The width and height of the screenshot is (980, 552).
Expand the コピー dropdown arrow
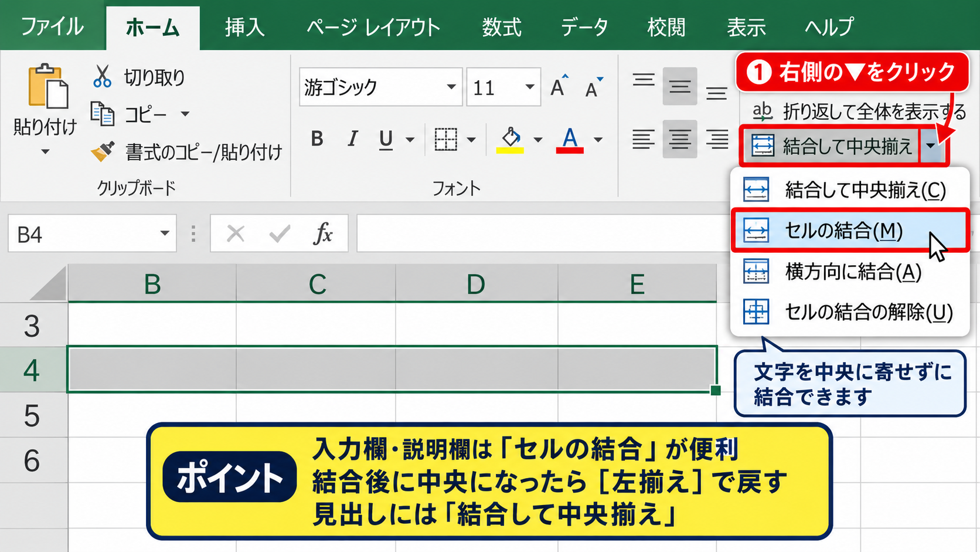click(185, 114)
